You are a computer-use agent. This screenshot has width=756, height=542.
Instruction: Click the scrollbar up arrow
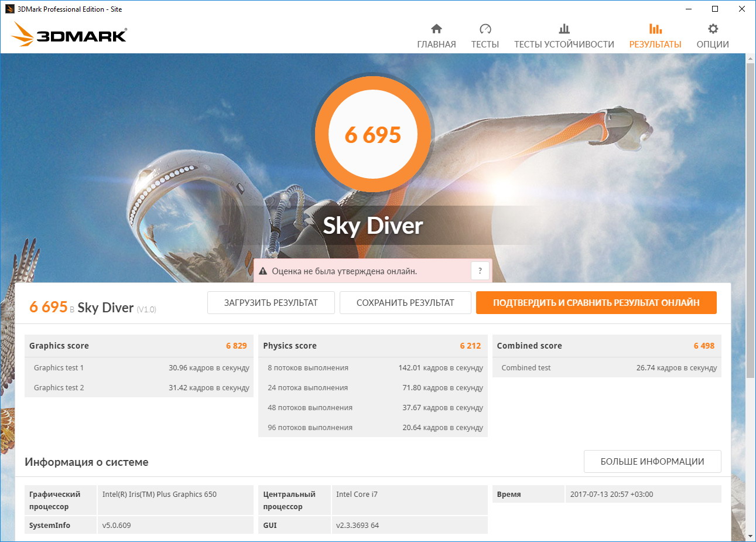click(x=750, y=59)
